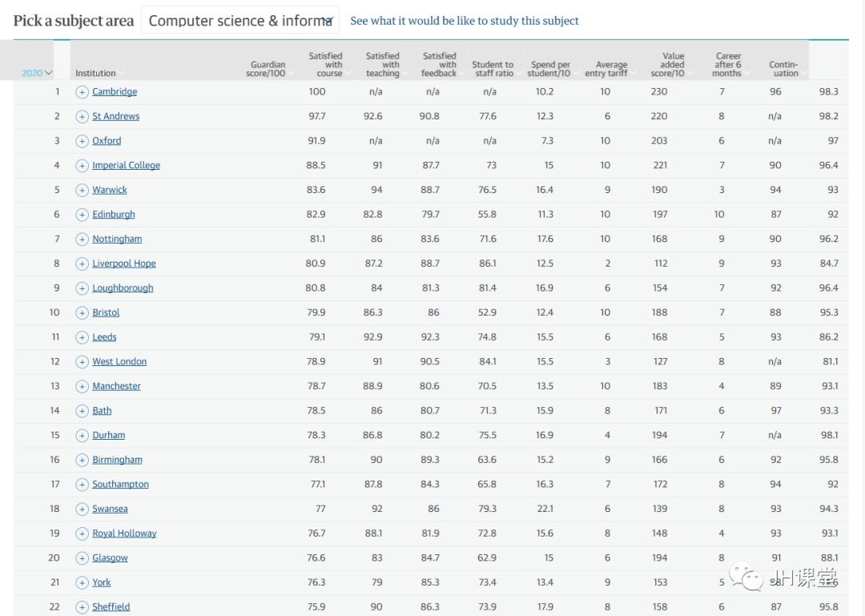Click the York link
Screen dimensions: 865x616
coord(102,582)
